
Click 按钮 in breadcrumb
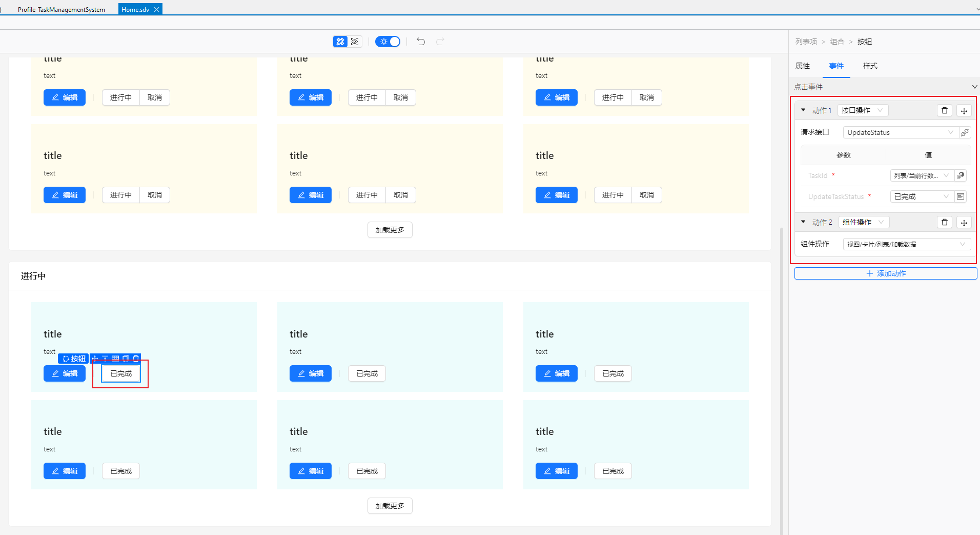[865, 42]
